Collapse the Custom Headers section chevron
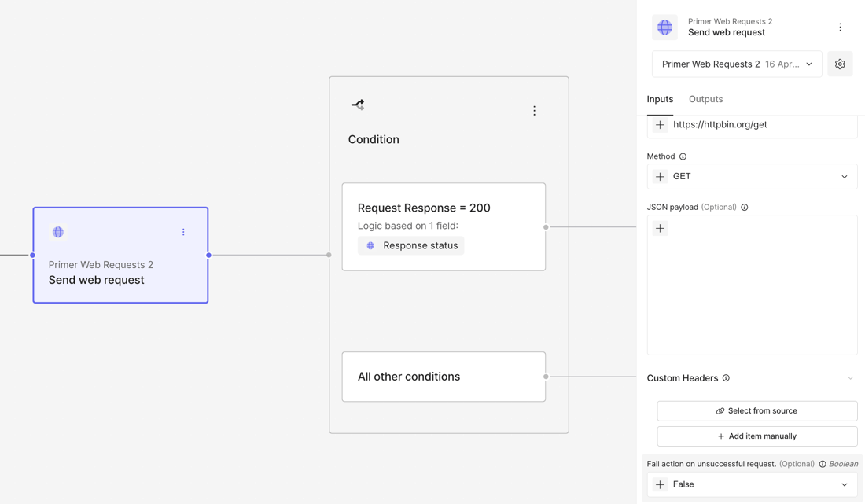 coord(850,378)
